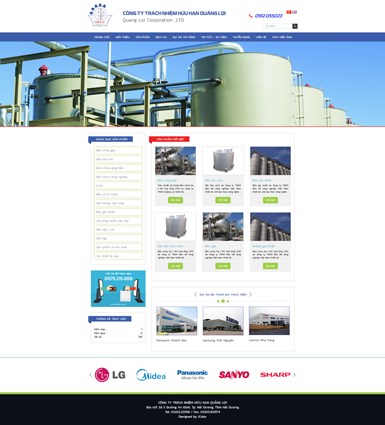
Task: Open the Panasonic partner logo
Action: pos(192,375)
